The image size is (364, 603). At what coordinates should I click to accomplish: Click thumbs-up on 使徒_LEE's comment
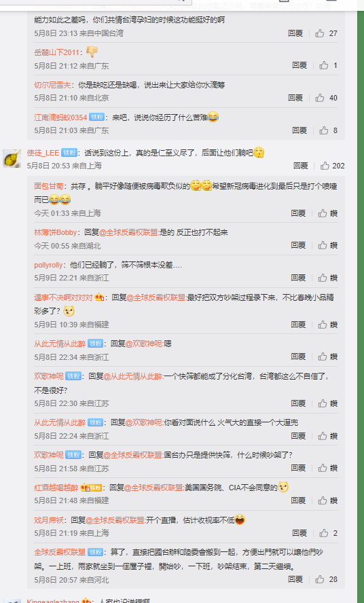(x=325, y=166)
